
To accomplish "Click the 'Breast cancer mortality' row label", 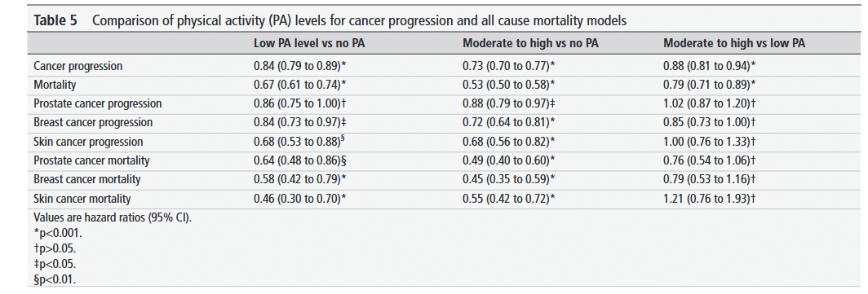I will coord(87,179).
